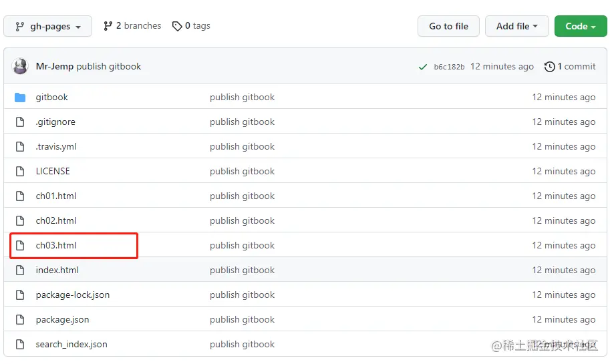
Task: Open the ch03.html file link
Action: coord(56,246)
